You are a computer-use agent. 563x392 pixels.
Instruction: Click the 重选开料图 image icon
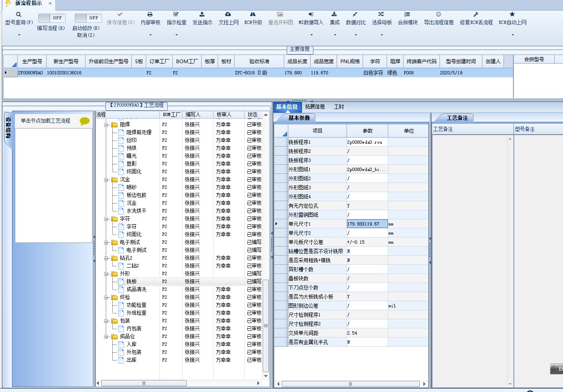coord(280,14)
